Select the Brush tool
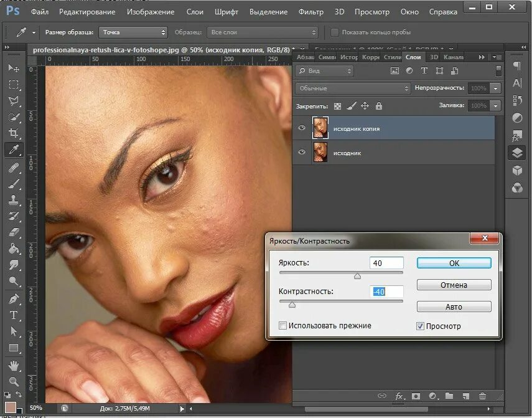The image size is (532, 418). (x=14, y=184)
